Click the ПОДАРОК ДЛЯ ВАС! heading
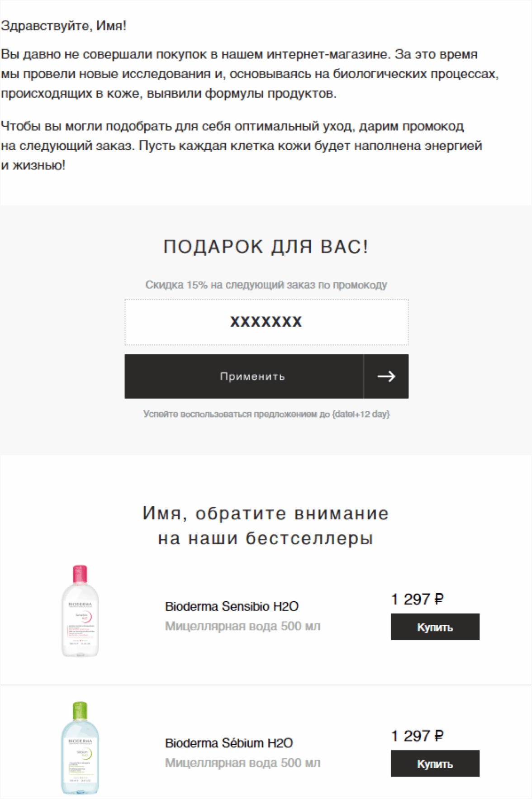The width and height of the screenshot is (532, 799). pos(266,247)
